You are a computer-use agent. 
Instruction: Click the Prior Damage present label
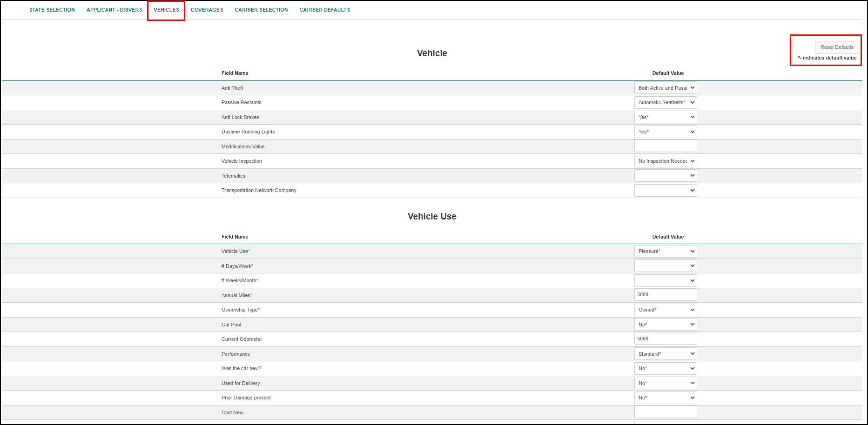pyautogui.click(x=246, y=398)
